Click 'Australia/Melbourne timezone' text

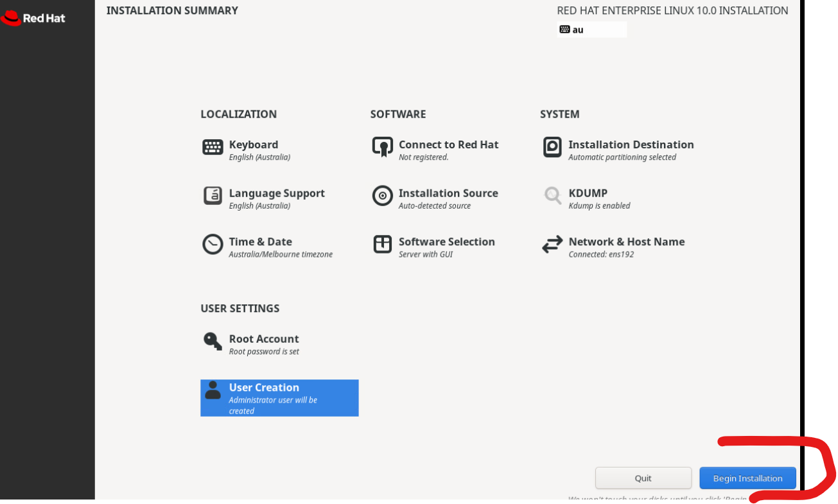281,254
